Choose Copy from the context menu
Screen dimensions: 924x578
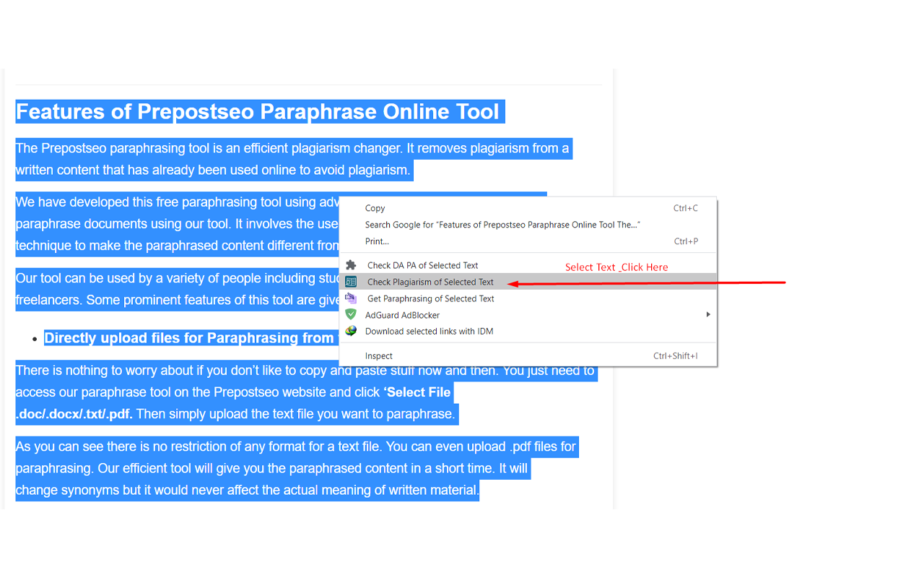pyautogui.click(x=528, y=208)
